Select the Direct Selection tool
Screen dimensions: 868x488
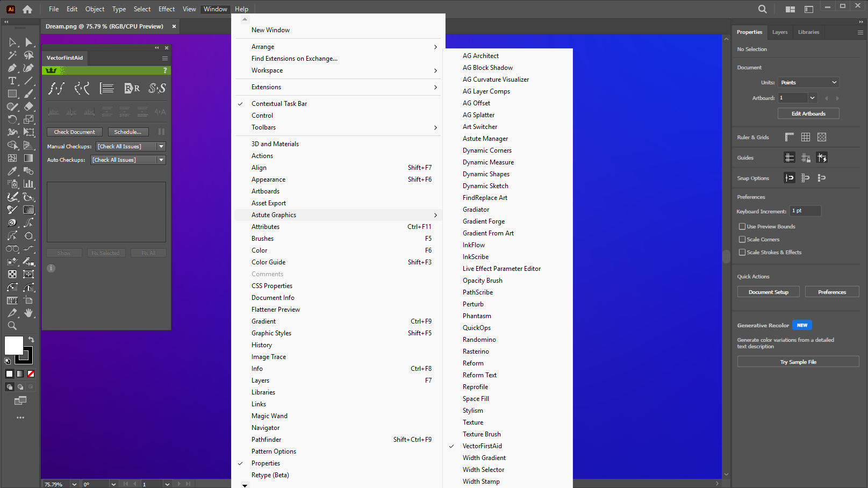tap(29, 42)
